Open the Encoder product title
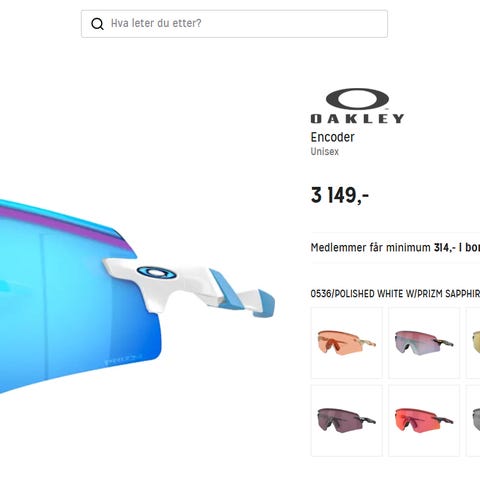The image size is (480, 480). point(332,137)
